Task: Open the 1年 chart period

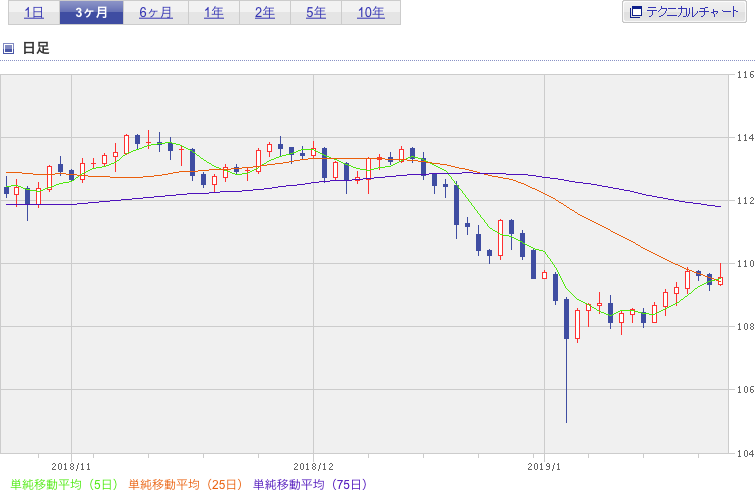Action: coord(214,13)
